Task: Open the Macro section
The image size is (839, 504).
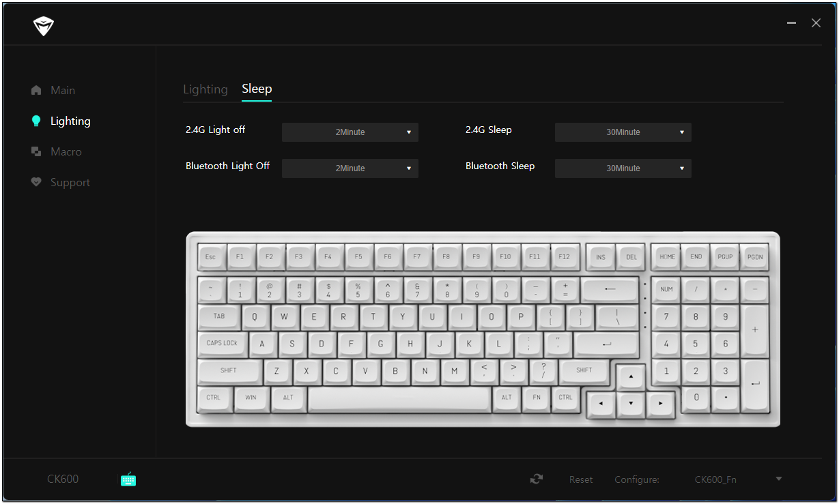Action: 66,152
